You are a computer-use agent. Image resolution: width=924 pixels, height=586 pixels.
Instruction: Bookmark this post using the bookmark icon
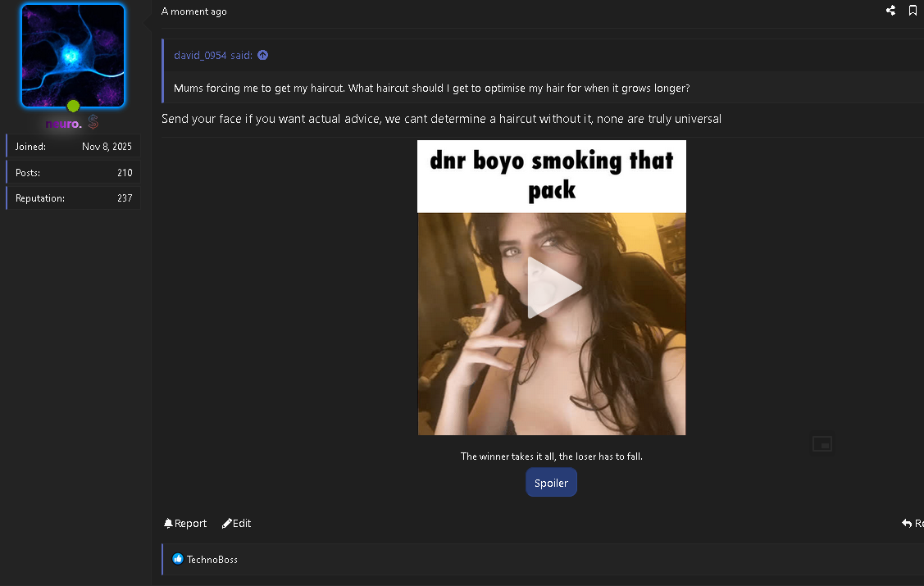(x=913, y=10)
